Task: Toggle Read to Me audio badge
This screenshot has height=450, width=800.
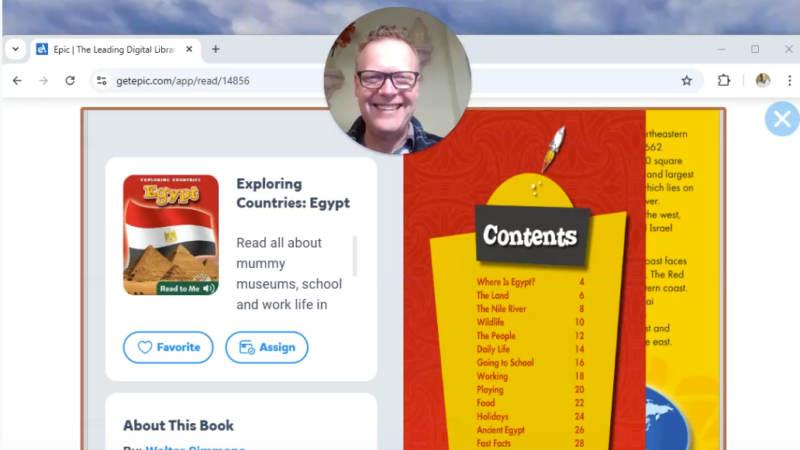Action: 187,288
